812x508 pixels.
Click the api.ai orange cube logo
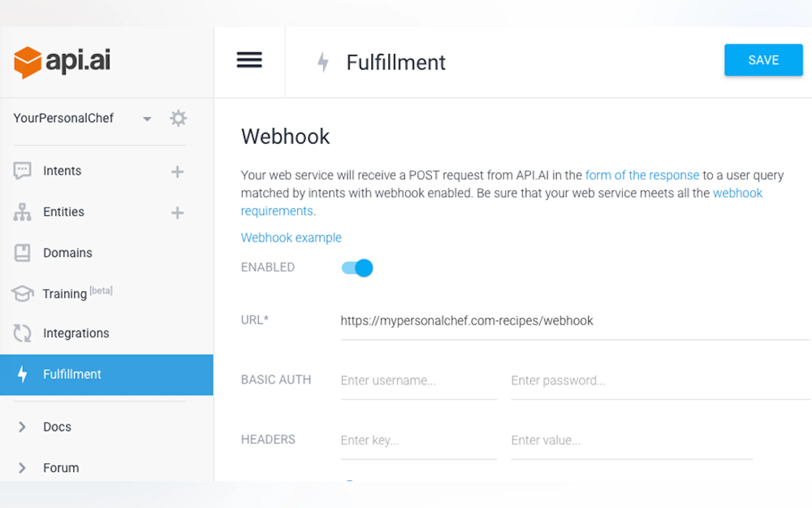pyautogui.click(x=27, y=62)
